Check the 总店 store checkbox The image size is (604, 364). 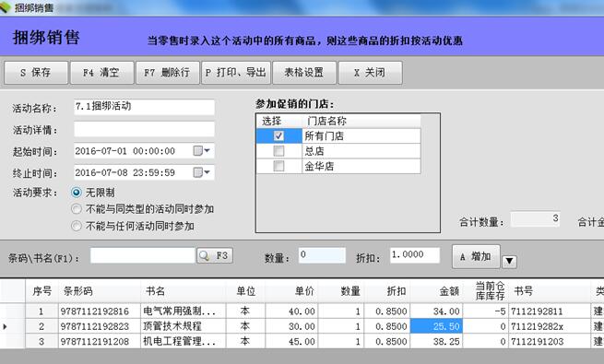pos(278,151)
